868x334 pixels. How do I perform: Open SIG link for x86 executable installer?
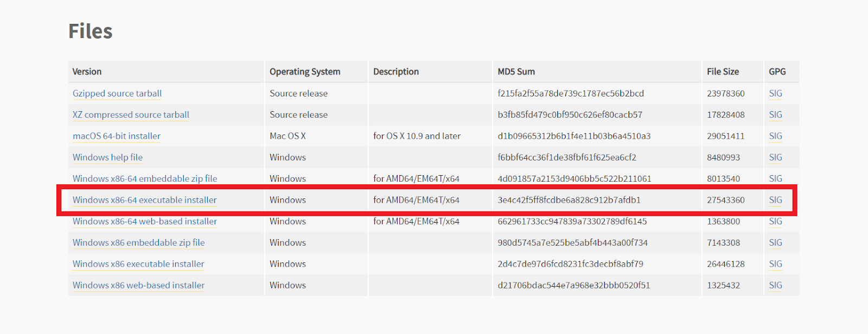point(775,264)
